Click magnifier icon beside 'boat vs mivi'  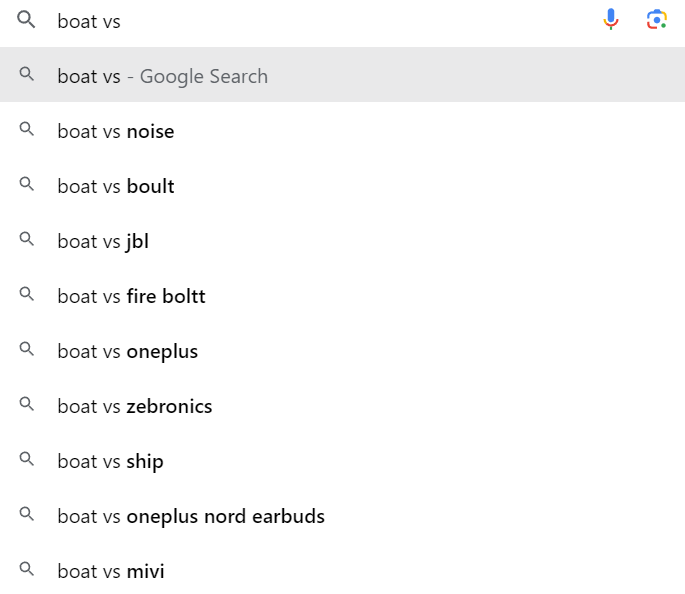pos(27,570)
